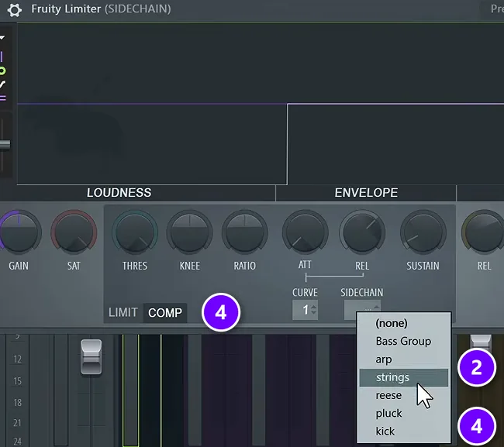Viewport: 504px width, 447px height.
Task: Select reese in the sidechain menu
Action: (403, 395)
